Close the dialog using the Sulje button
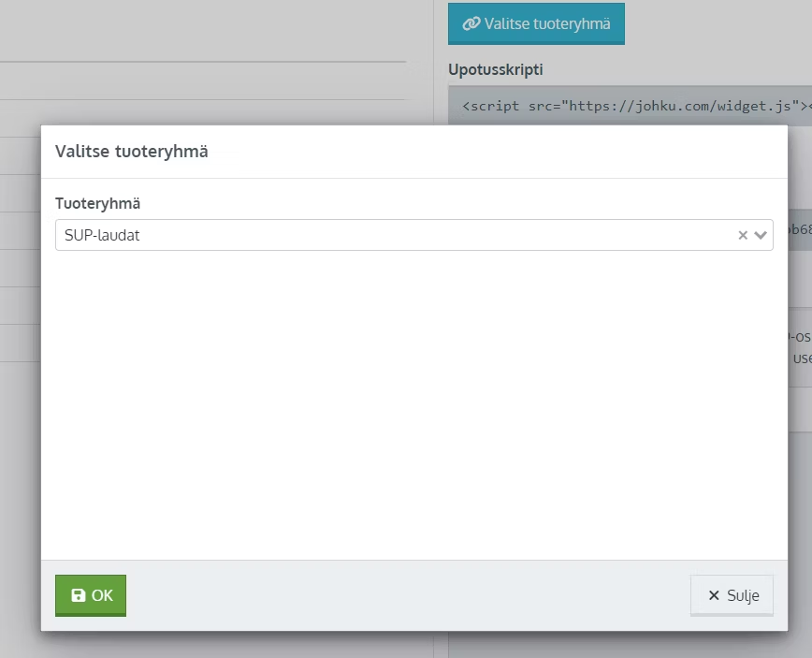Screen dimensions: 812x658 (732, 595)
